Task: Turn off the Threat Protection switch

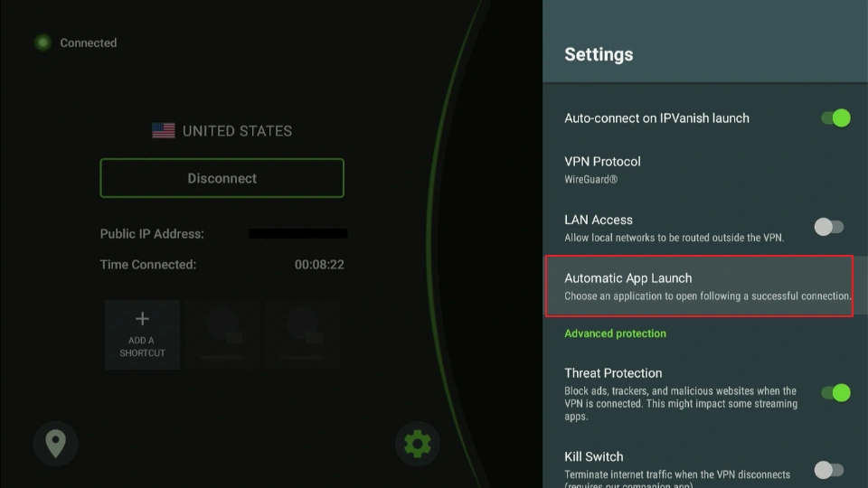Action: pos(835,392)
